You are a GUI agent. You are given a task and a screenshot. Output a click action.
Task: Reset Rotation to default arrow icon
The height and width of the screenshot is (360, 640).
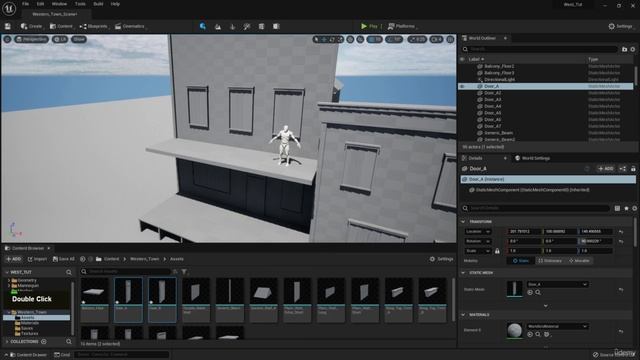coord(621,241)
